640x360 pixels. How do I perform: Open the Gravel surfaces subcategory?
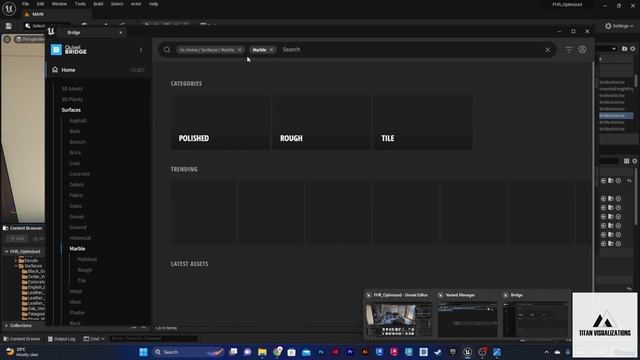76,217
